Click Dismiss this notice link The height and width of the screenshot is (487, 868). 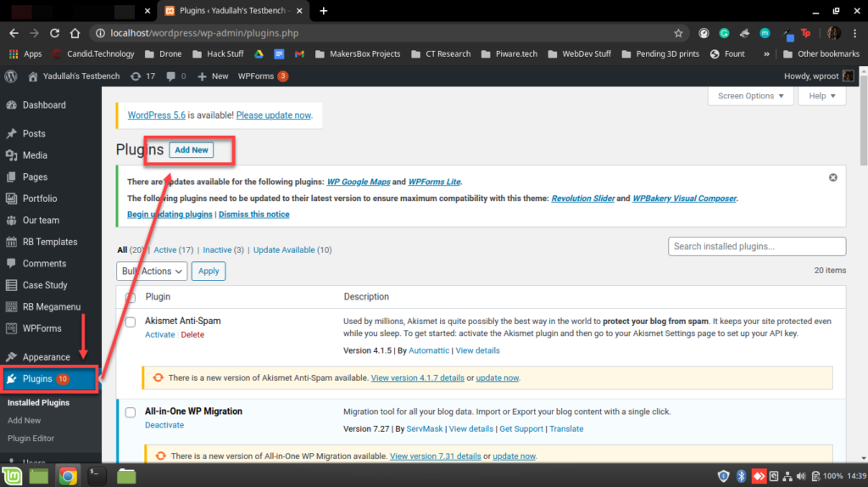pyautogui.click(x=254, y=215)
